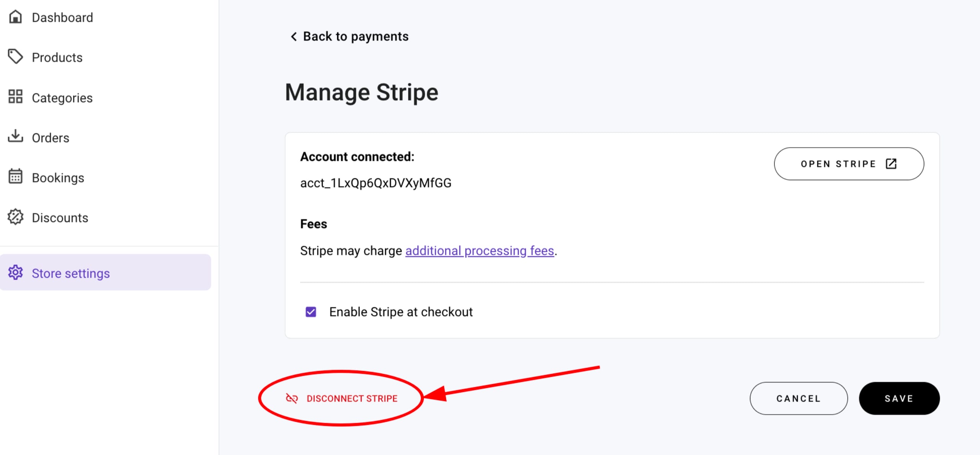Open Orders via the download icon
Viewport: 980px width, 455px height.
[x=15, y=137]
